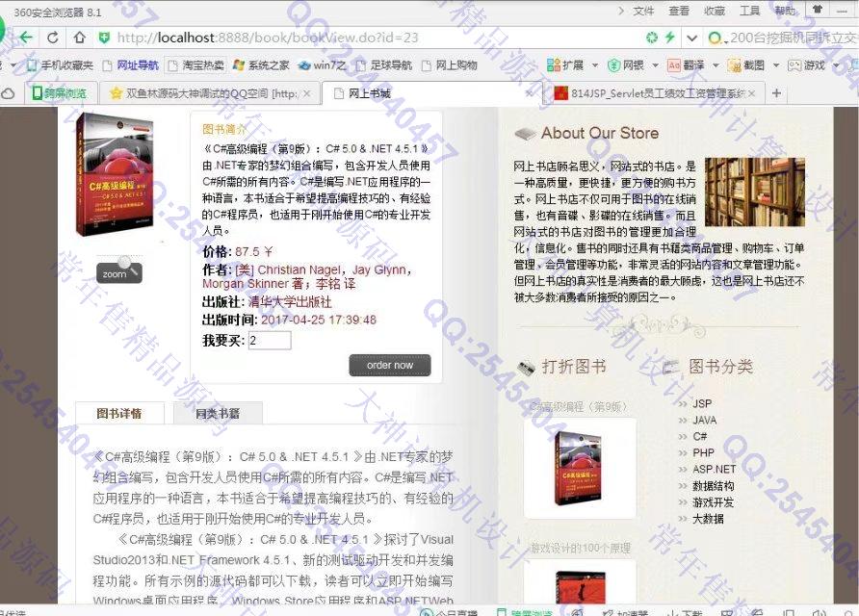Image resolution: width=859 pixels, height=616 pixels.
Task: Select the 图书详情 tab
Action: [x=119, y=414]
